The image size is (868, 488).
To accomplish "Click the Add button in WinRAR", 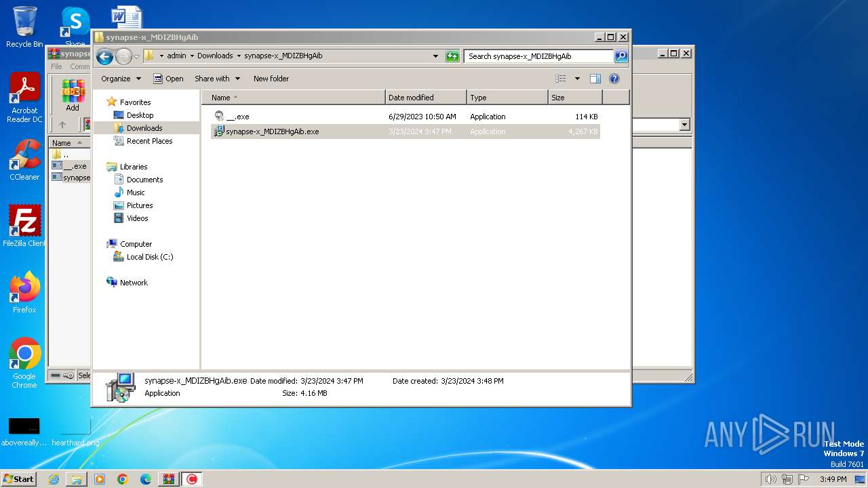I will (73, 96).
